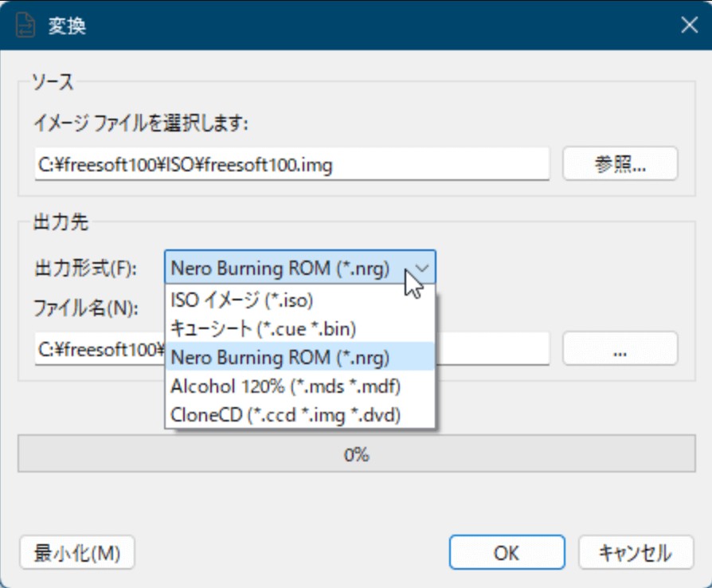Click the 参照... browse button
This screenshot has height=588, width=712.
click(620, 163)
